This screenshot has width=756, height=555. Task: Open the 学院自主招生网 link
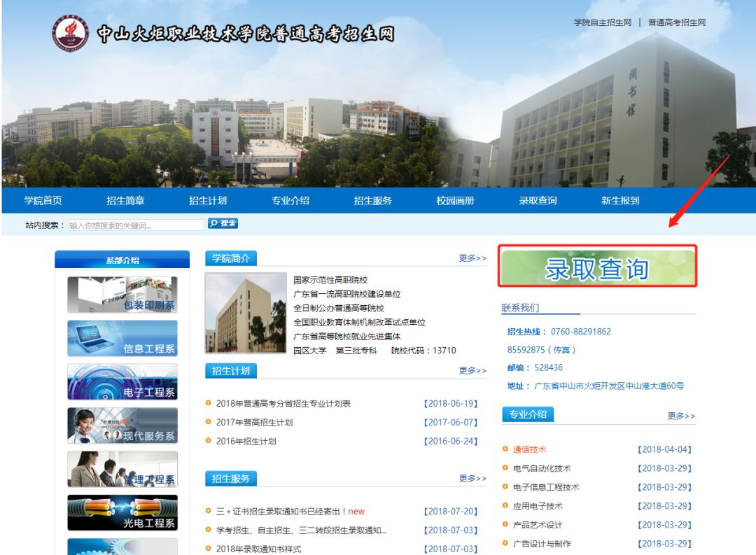(602, 22)
